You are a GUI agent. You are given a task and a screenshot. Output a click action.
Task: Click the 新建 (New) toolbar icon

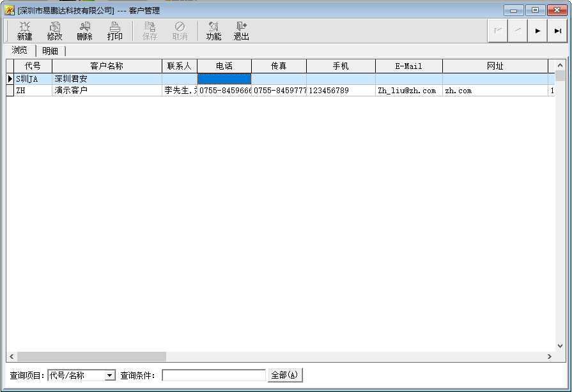coord(24,31)
